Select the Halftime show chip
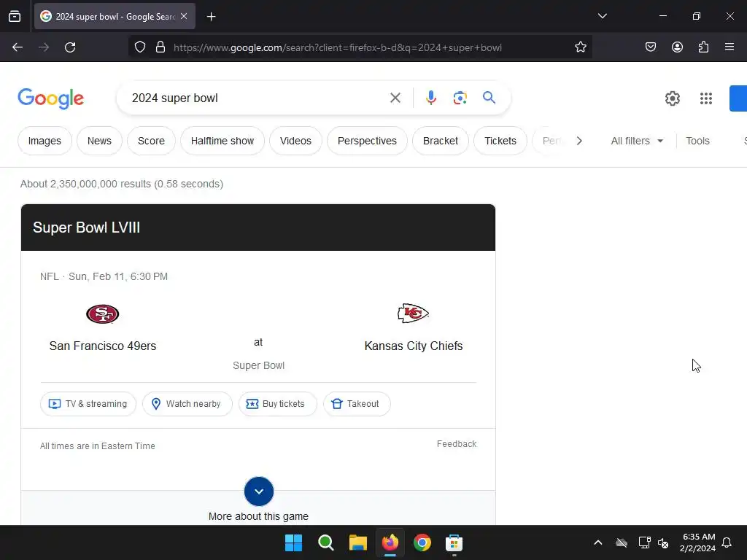 pyautogui.click(x=222, y=141)
